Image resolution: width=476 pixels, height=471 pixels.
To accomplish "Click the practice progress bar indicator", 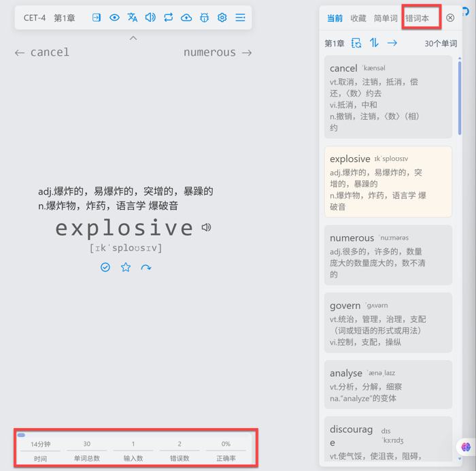I will (21, 435).
